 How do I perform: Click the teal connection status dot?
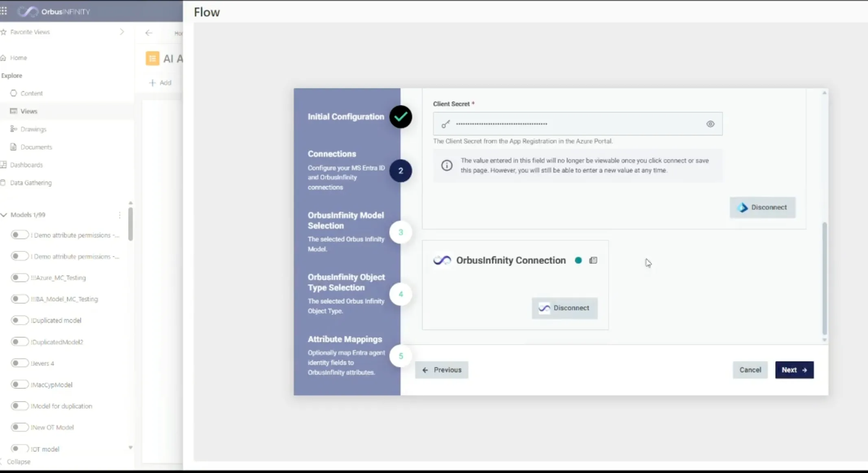[578, 261]
